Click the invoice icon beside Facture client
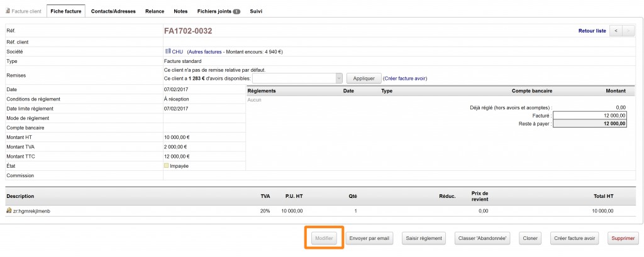This screenshot has width=644, height=257. (x=8, y=11)
